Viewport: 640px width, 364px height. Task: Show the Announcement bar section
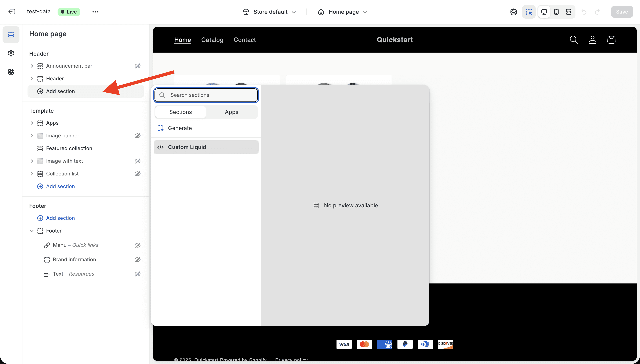[x=137, y=66]
